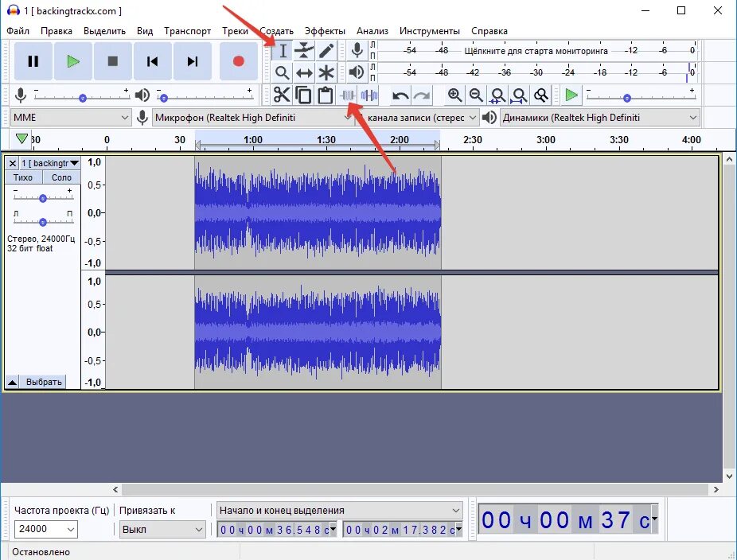Click the playback volume slider
This screenshot has height=560, width=737.
click(x=205, y=98)
